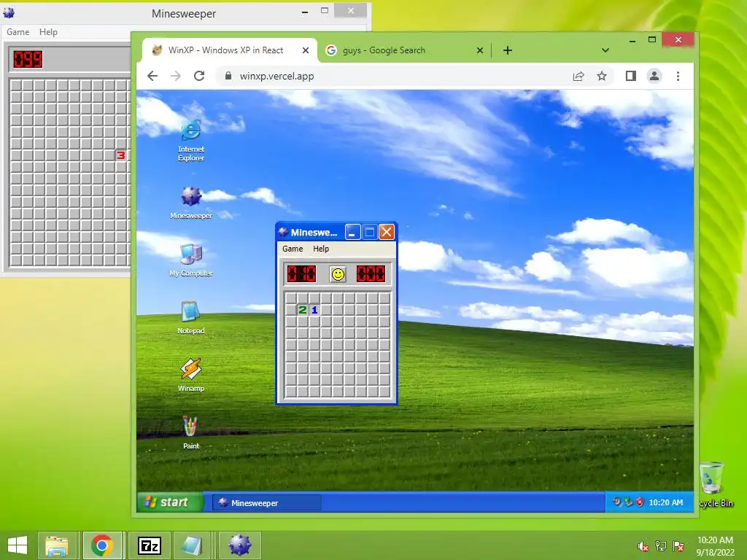Expand Chrome tab search chevron

click(605, 50)
